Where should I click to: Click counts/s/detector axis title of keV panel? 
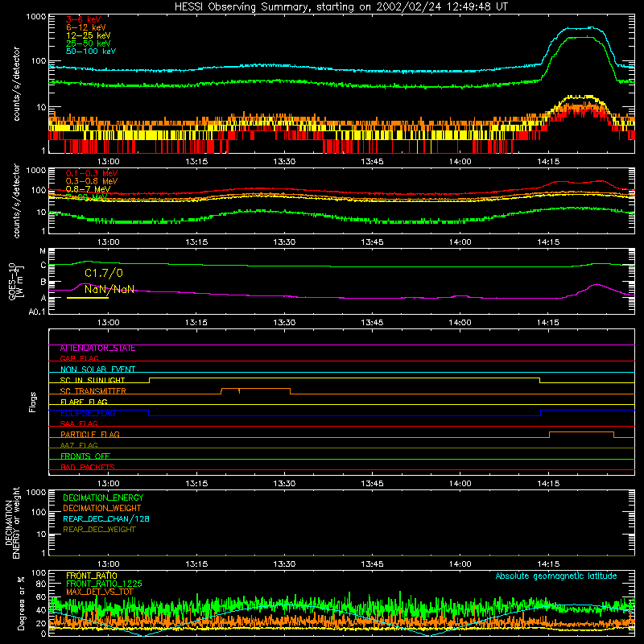point(17,84)
